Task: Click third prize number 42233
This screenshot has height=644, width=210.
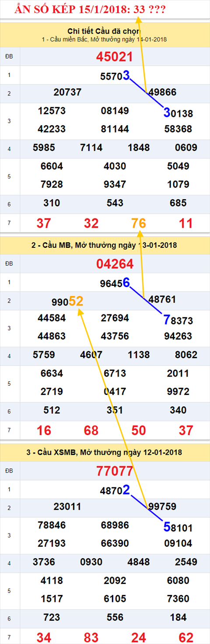Action: pyautogui.click(x=52, y=129)
